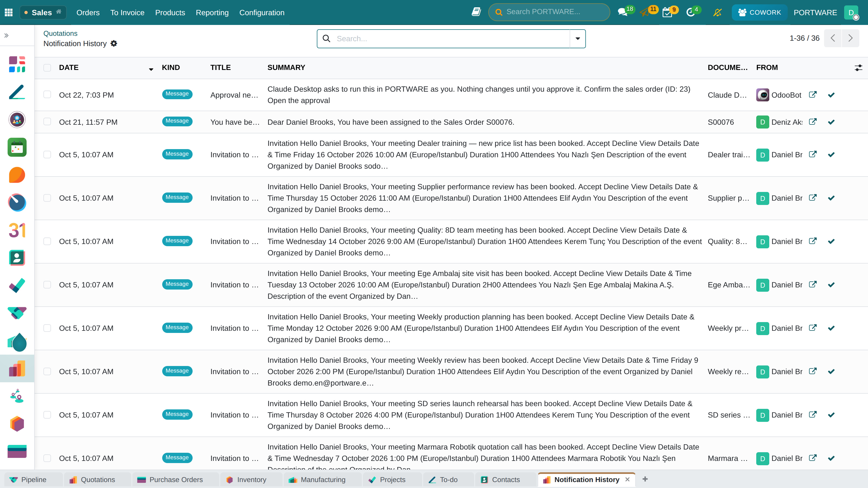Viewport: 868px width, 488px height.
Task: Open the knowledge book icon in top bar
Action: coord(476,12)
